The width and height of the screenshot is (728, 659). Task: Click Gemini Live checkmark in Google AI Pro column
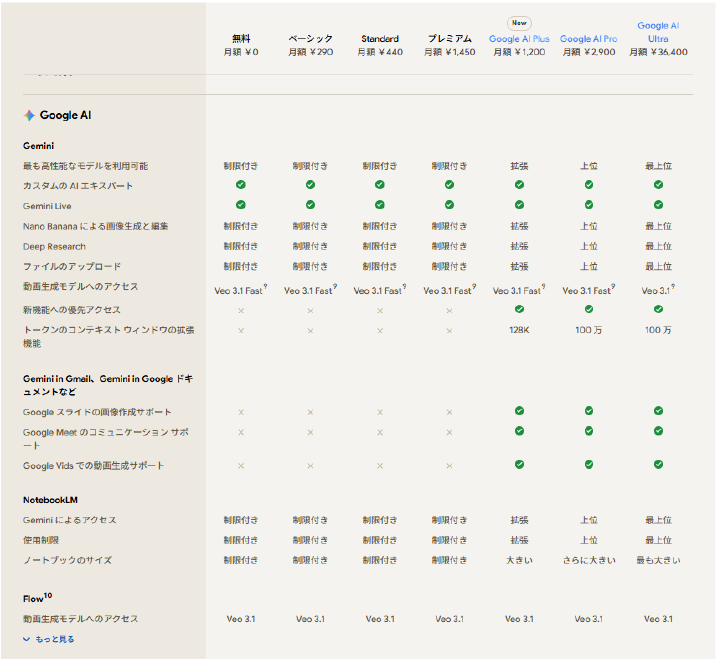tap(589, 205)
